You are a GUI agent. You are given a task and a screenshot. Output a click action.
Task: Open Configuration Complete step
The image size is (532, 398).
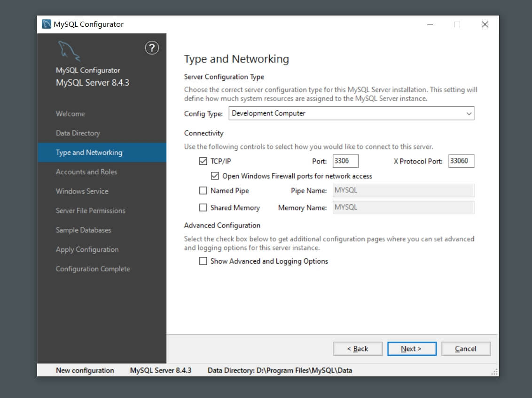coord(93,269)
